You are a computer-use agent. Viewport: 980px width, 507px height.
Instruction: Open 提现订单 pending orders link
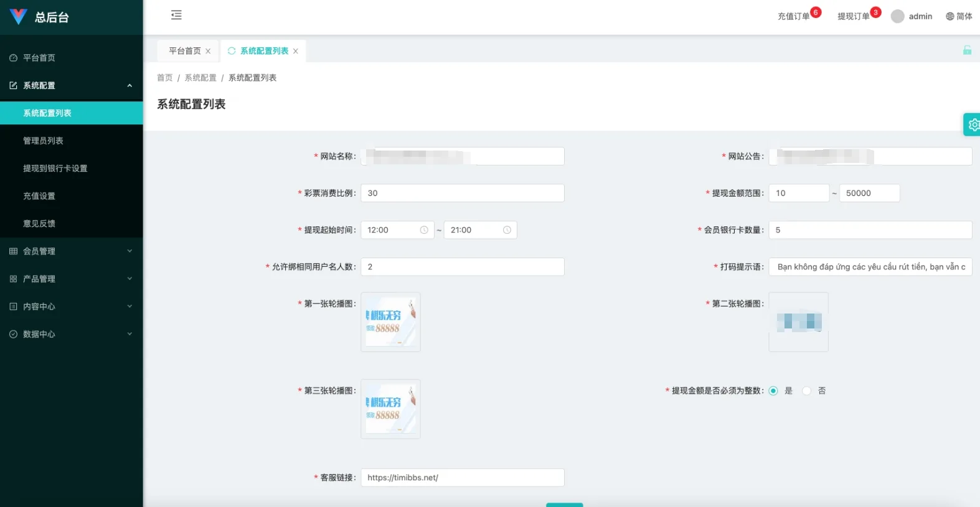tap(853, 16)
